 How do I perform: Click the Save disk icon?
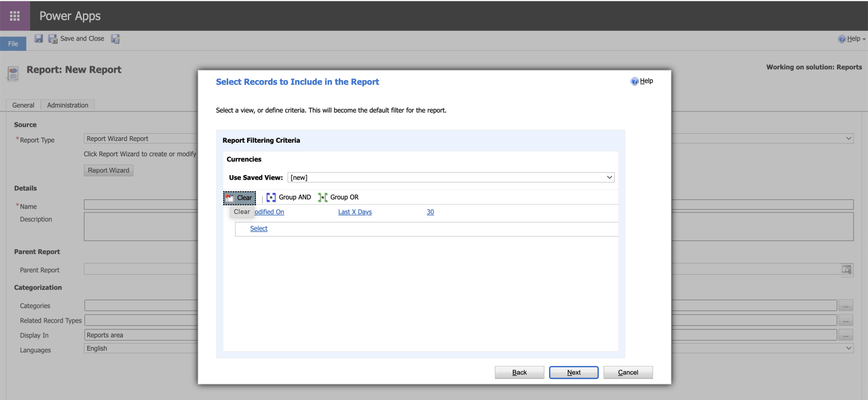pyautogui.click(x=39, y=39)
